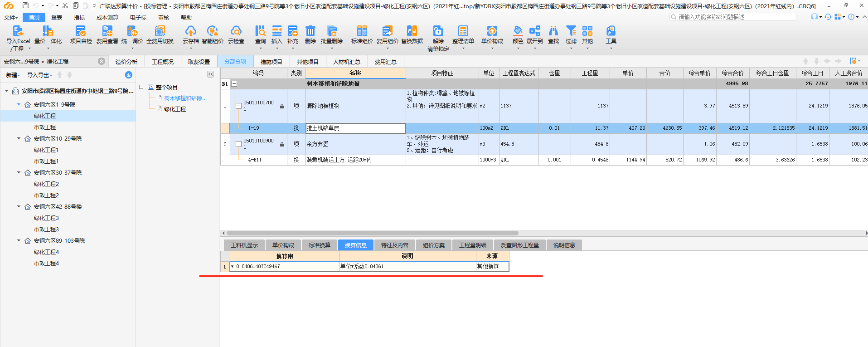Viewport: 868px width, 347px height.
Task: Open the 特征及内容 bottom tab
Action: 395,245
